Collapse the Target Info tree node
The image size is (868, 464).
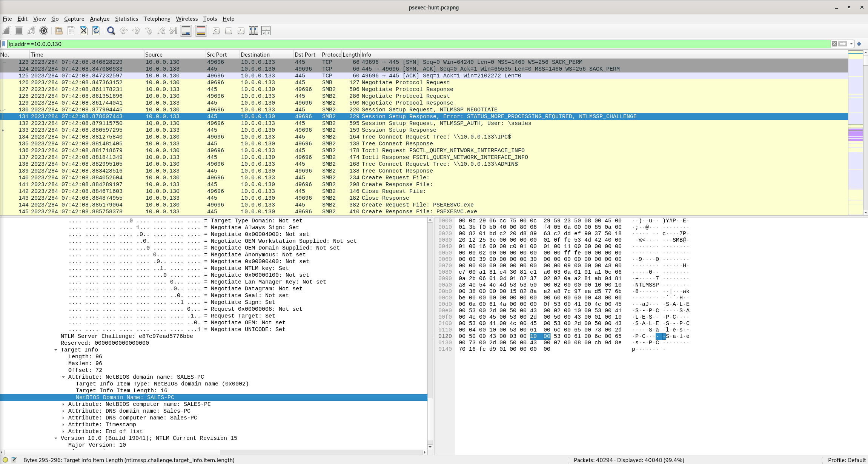56,350
